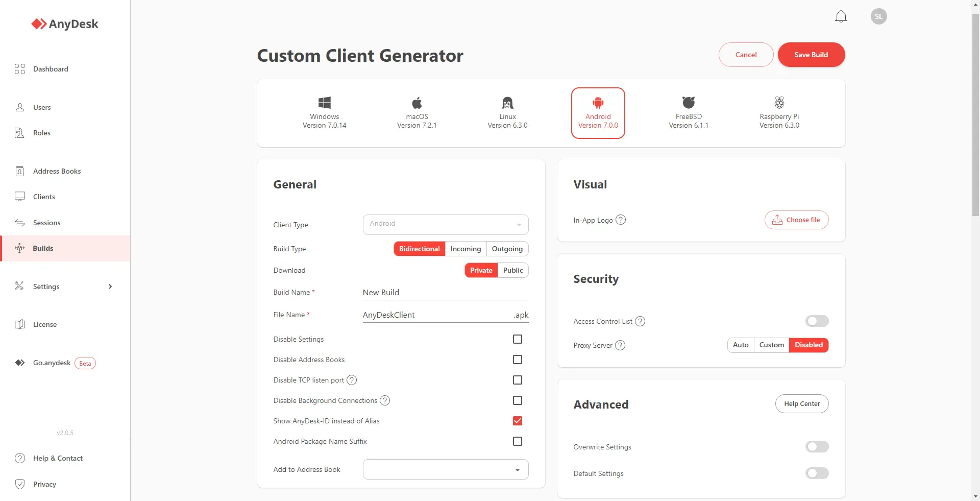Select Outgoing build type
980x501 pixels.
(507, 249)
